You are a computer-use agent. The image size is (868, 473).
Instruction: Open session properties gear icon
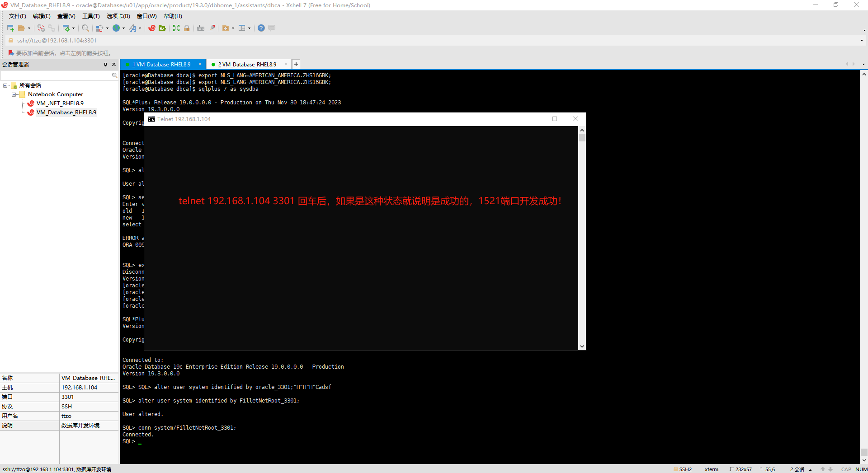(66, 28)
